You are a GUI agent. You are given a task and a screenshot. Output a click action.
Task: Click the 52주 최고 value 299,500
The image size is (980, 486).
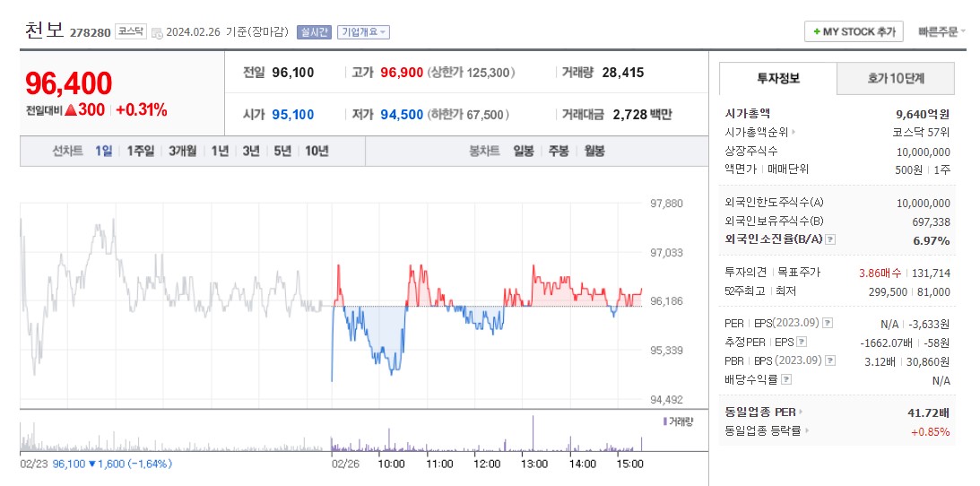pyautogui.click(x=889, y=291)
